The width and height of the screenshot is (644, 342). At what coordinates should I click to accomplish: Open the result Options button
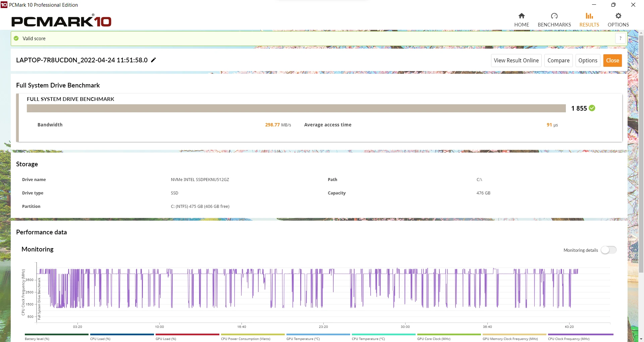coord(588,60)
